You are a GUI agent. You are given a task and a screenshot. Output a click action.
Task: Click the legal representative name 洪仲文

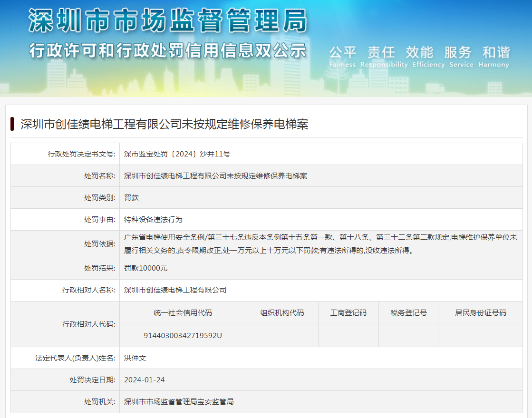pyautogui.click(x=135, y=358)
